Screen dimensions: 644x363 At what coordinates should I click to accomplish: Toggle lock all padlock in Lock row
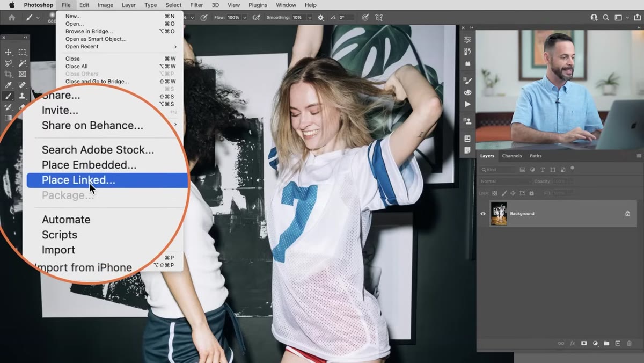531,193
